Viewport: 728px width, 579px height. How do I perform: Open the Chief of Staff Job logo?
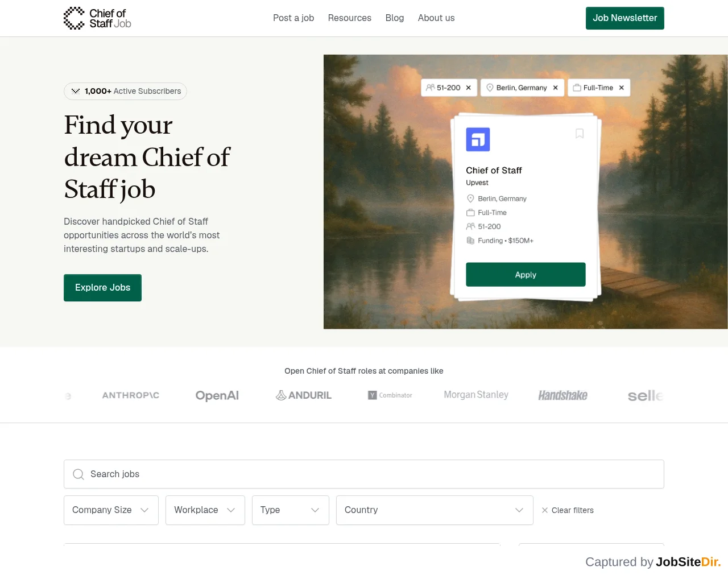click(x=97, y=18)
